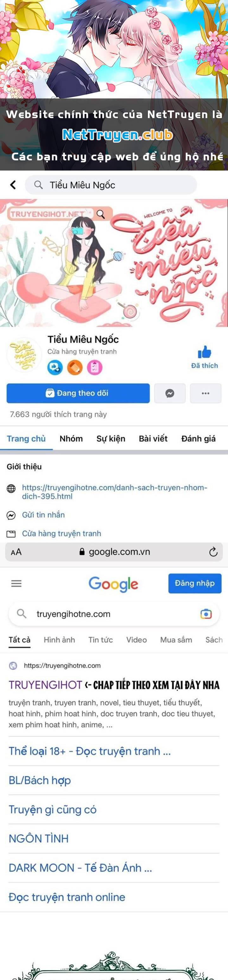Open the three-dots more options button
228x980 pixels.
[206, 394]
